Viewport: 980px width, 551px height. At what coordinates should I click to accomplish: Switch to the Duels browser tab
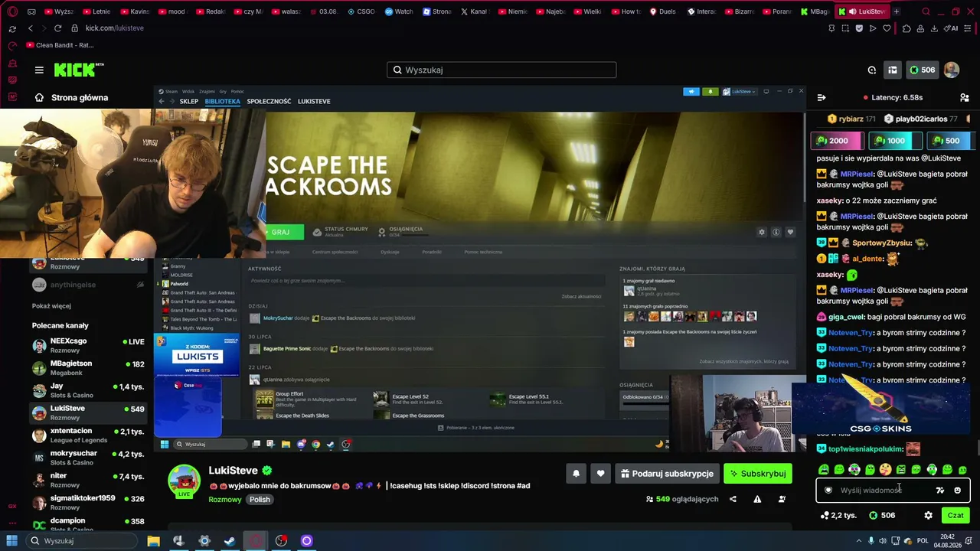tap(663, 11)
